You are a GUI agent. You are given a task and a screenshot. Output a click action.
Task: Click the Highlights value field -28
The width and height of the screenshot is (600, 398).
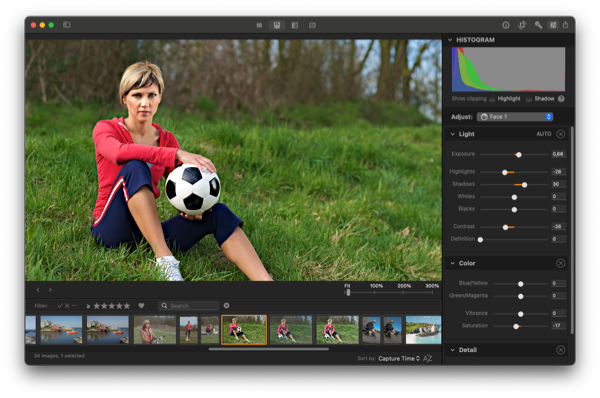[558, 171]
